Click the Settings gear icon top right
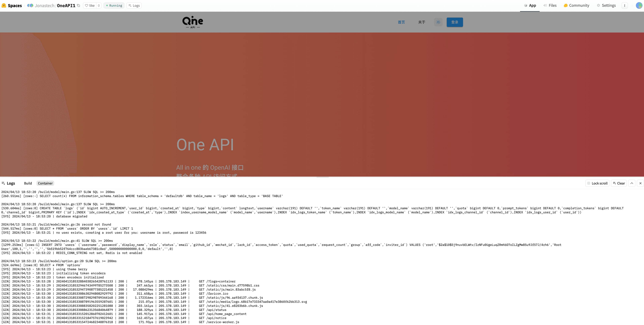 (x=599, y=5)
